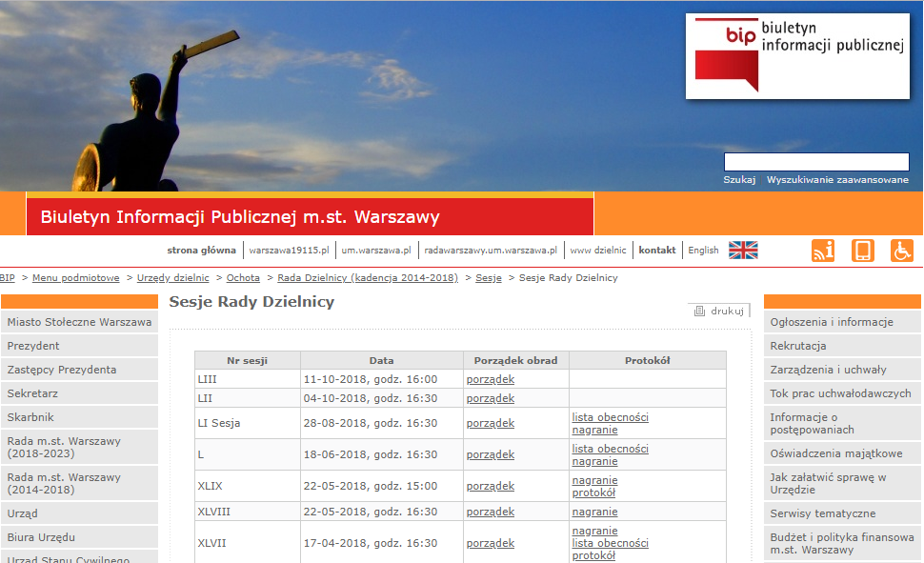The height and width of the screenshot is (563, 924).
Task: Open porządek for session LIII
Action: 491,379
